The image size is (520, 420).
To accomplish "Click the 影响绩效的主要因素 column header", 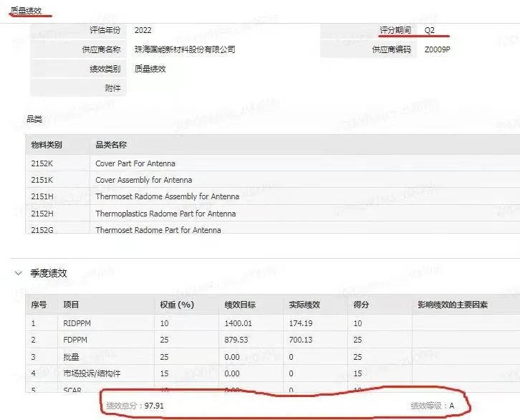I will click(x=453, y=305).
